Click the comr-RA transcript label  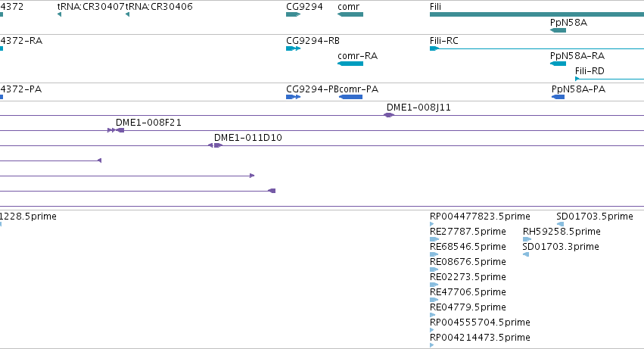358,56
